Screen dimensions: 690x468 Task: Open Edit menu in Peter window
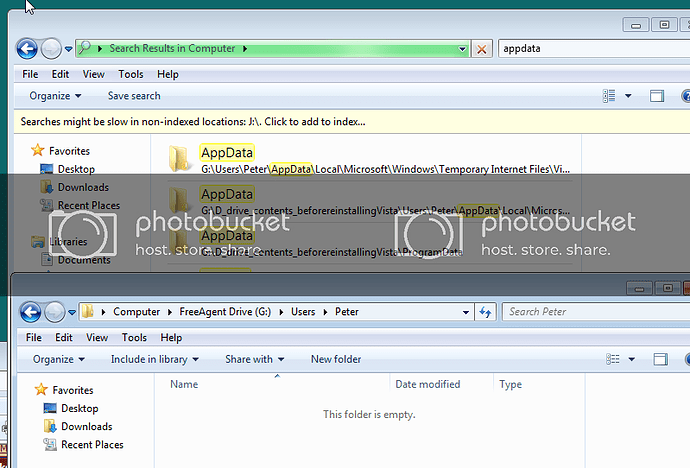63,338
